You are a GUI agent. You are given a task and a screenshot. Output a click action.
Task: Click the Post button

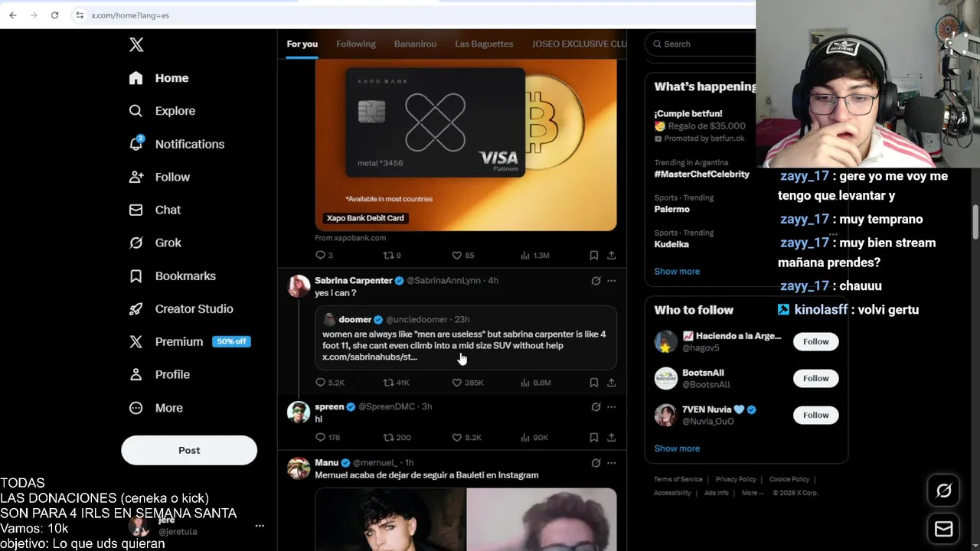[x=189, y=450]
